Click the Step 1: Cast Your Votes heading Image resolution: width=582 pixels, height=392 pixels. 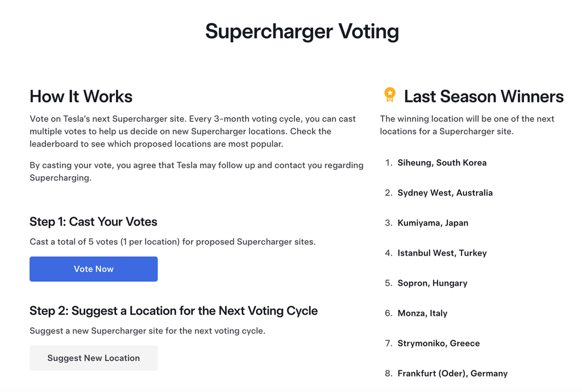(x=93, y=222)
